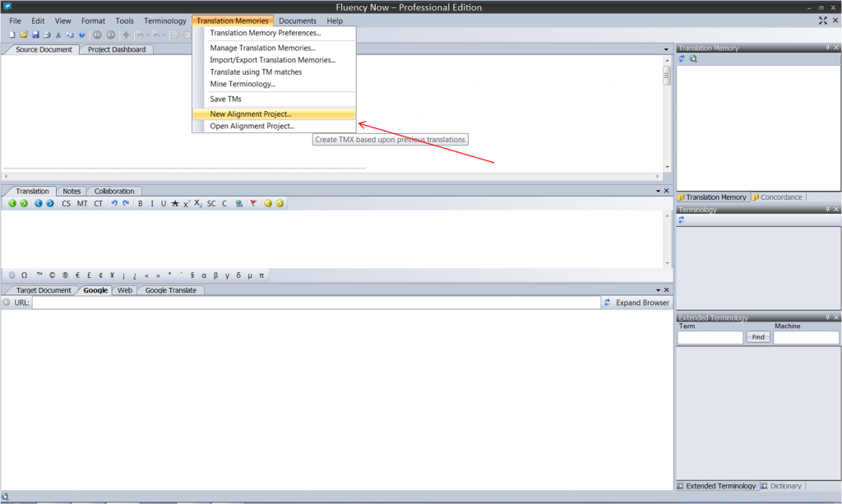Click the Find button in Extended Terminology
The width and height of the screenshot is (842, 504).
758,337
